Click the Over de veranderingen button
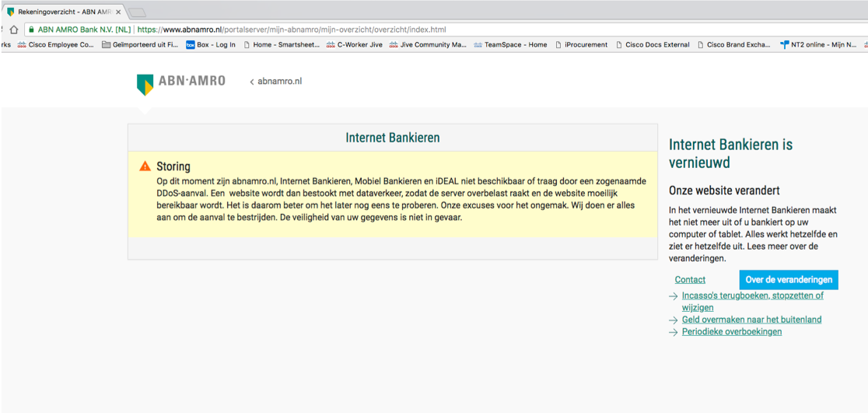This screenshot has height=413, width=868. coord(789,280)
